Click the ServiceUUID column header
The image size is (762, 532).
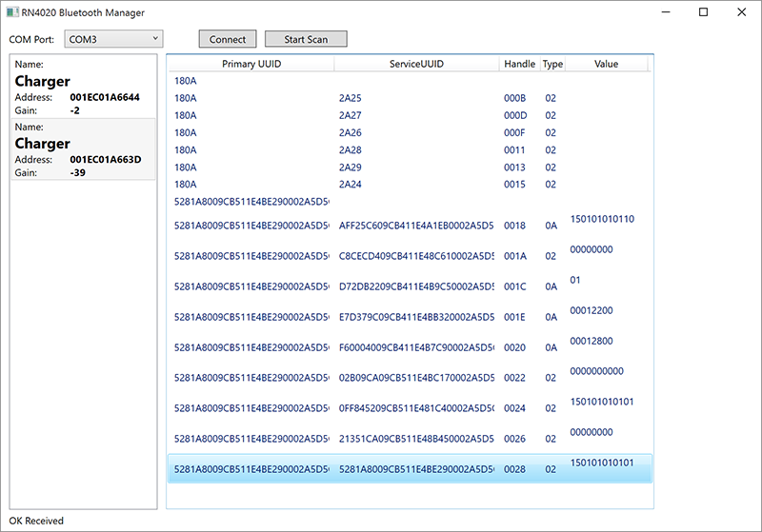pos(416,64)
